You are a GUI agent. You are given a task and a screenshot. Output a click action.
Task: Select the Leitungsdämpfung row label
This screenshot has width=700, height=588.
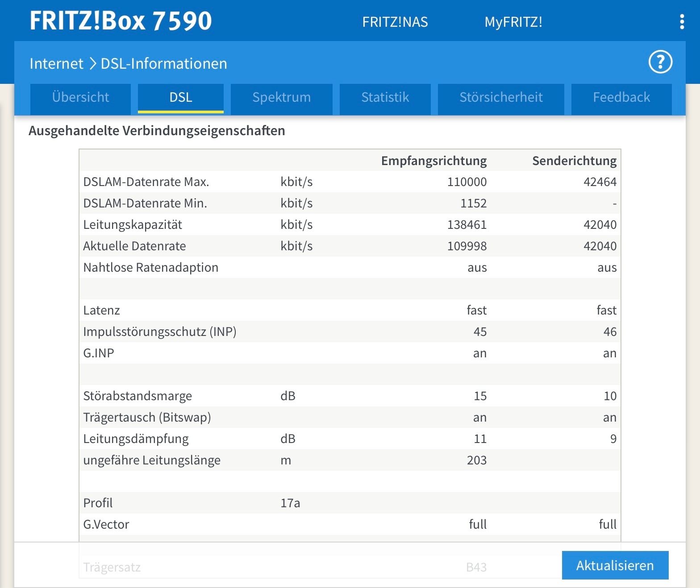click(x=136, y=439)
